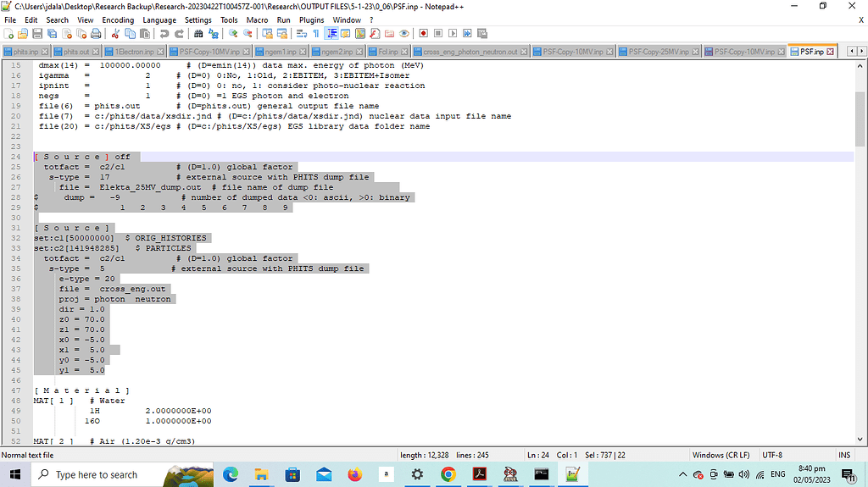Toggle Show All Characters pilcrow icon
Image resolution: width=868 pixels, height=487 pixels.
point(316,34)
